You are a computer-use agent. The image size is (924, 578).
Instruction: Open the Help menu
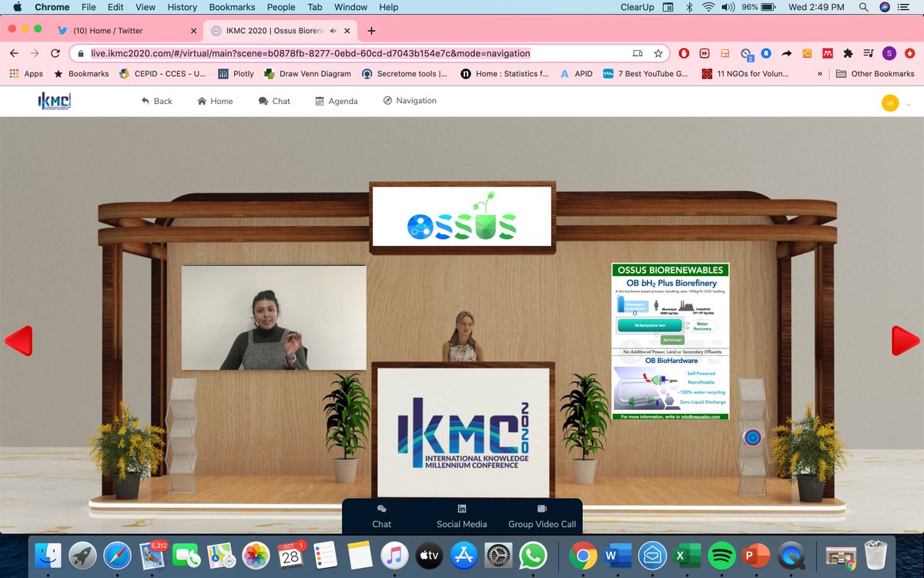[x=389, y=7]
